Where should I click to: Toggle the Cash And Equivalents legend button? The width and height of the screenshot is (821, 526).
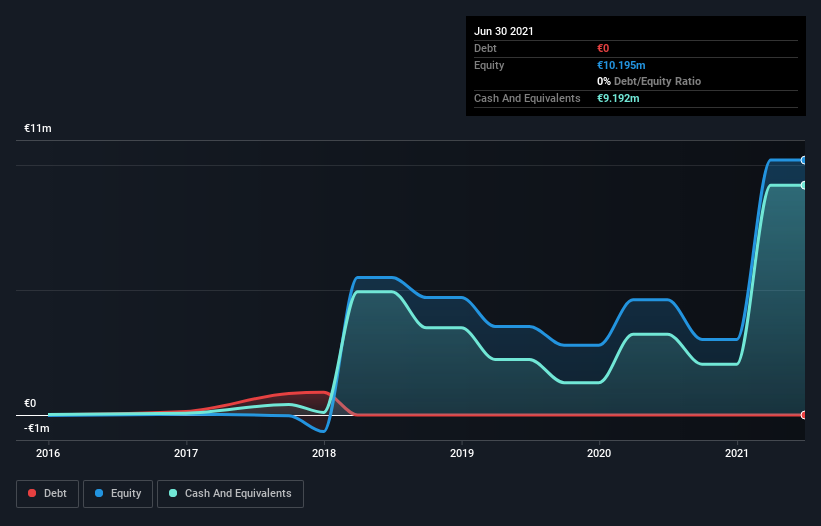click(230, 494)
